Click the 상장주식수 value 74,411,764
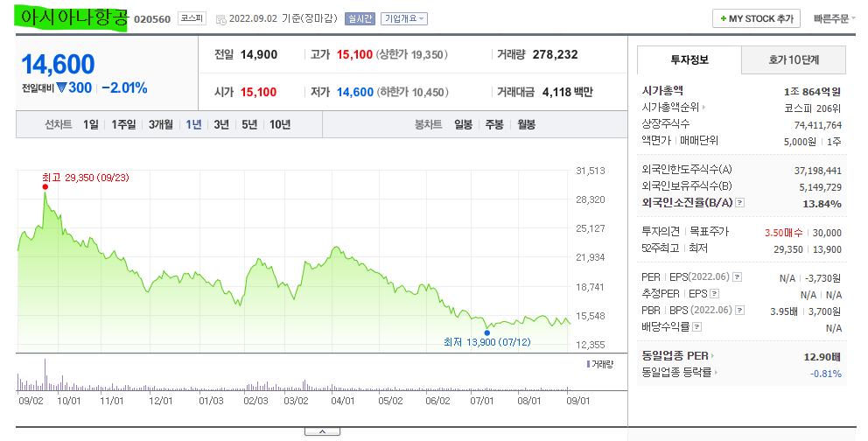 point(817,125)
